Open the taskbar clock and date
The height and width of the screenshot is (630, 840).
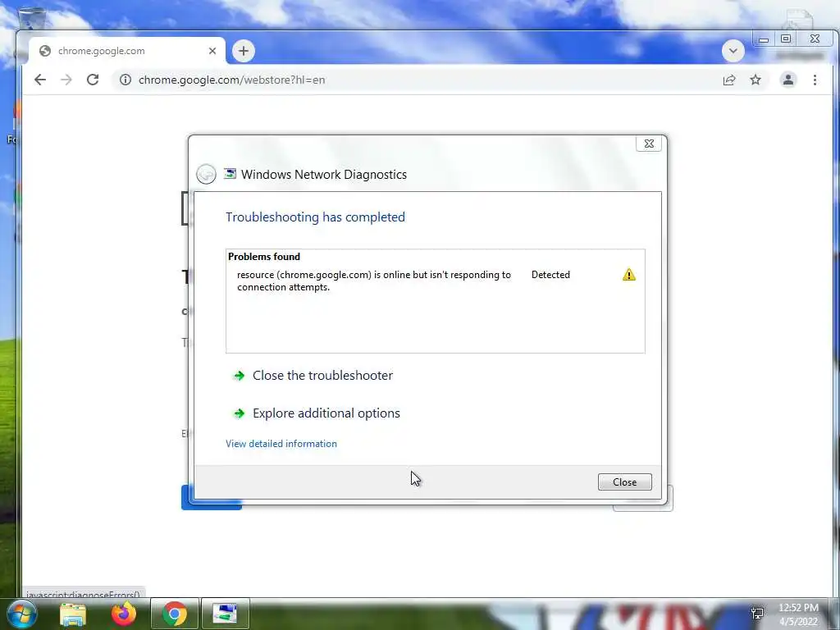click(x=799, y=614)
